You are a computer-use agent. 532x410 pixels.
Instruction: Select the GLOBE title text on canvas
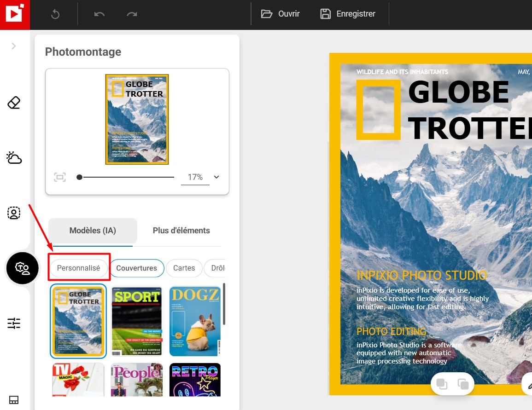click(x=458, y=92)
